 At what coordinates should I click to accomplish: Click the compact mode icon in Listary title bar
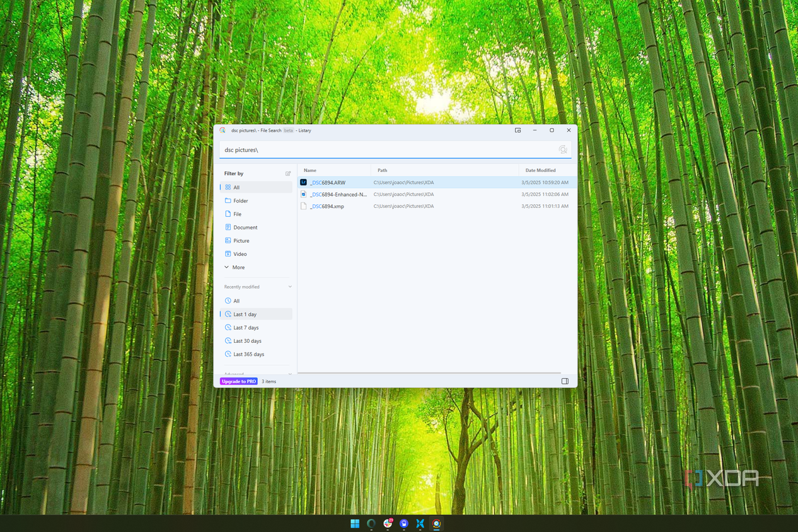click(x=518, y=130)
